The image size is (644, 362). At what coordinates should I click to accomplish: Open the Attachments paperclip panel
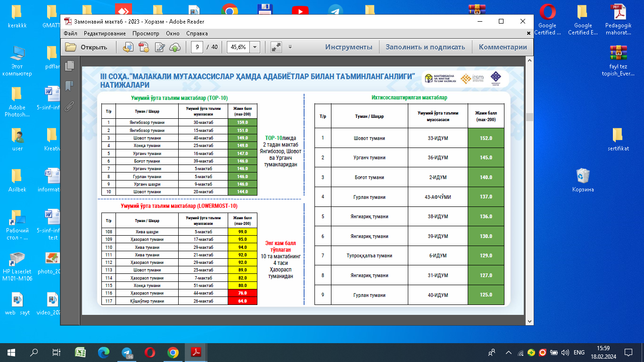pyautogui.click(x=70, y=106)
